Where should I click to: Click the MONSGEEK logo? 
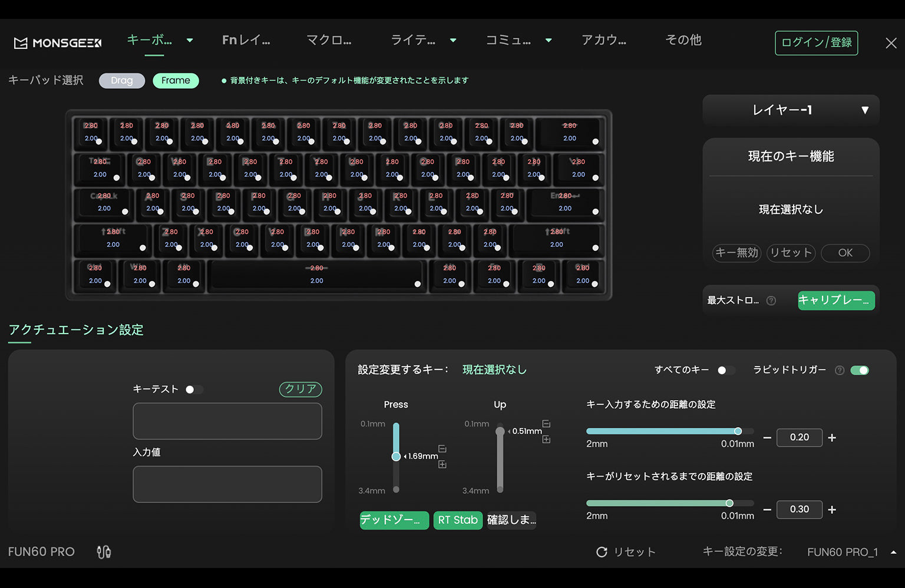(57, 42)
